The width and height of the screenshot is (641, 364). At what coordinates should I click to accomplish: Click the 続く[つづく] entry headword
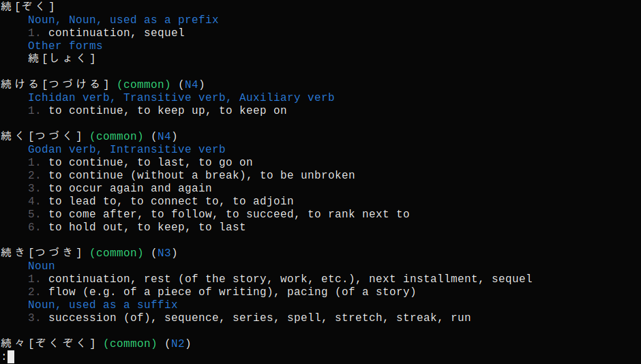click(x=42, y=136)
